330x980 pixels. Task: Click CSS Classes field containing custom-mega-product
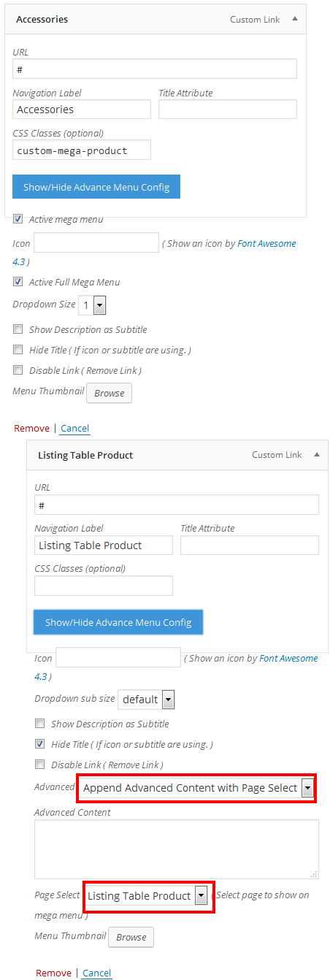pyautogui.click(x=82, y=150)
